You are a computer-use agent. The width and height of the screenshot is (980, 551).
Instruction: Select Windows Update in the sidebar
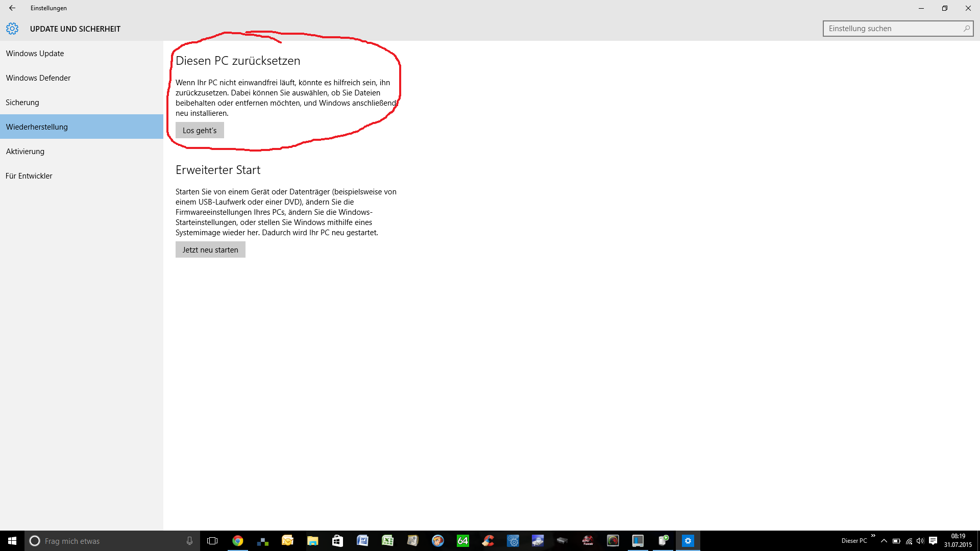coord(35,53)
